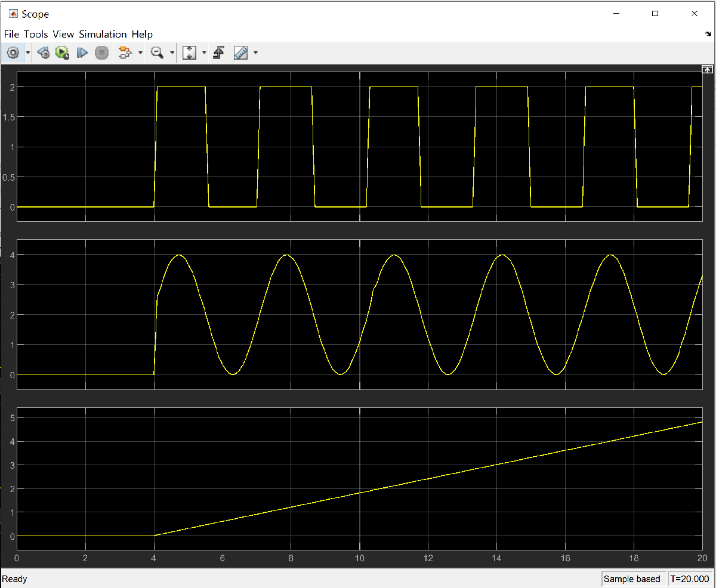The image size is (716, 588).
Task: Open the View menu
Action: [63, 34]
